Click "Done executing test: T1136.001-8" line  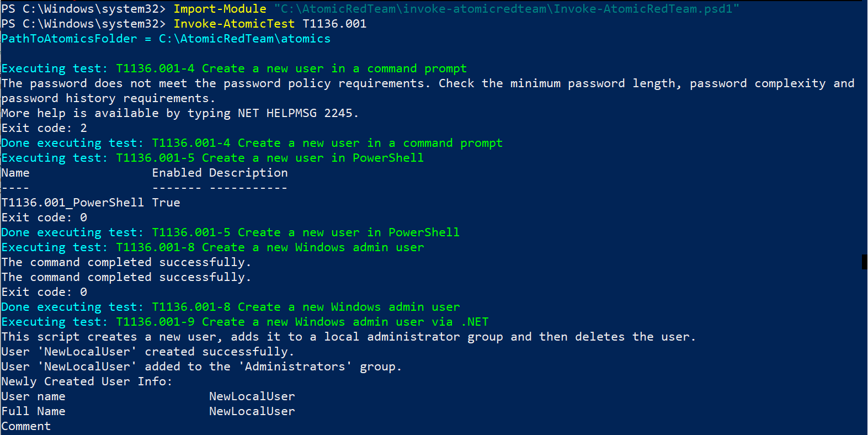(230, 307)
